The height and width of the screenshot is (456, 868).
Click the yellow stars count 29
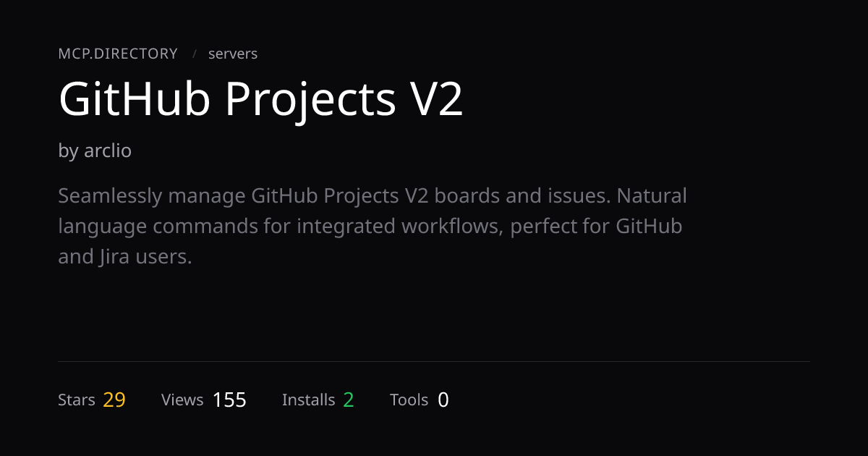[114, 400]
